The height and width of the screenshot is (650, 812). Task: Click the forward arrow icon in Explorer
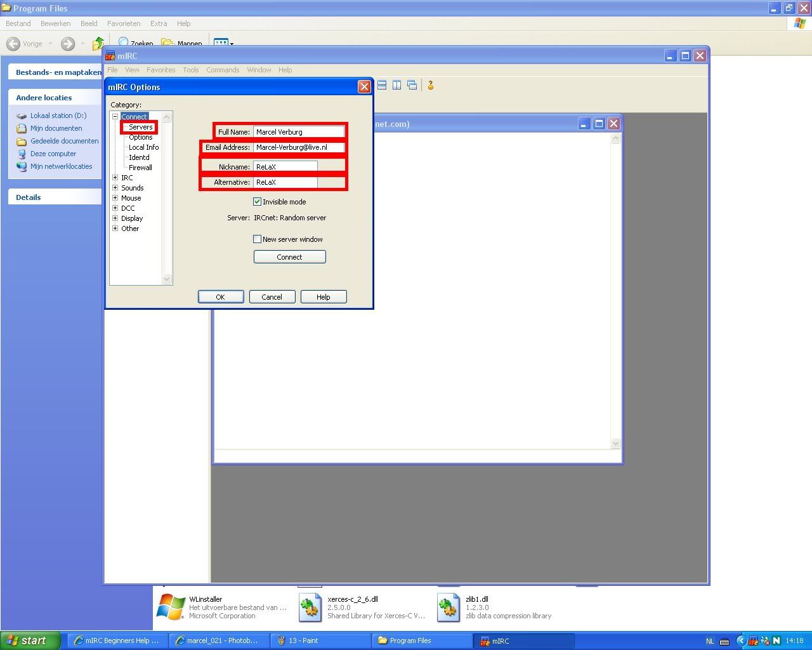pyautogui.click(x=68, y=44)
